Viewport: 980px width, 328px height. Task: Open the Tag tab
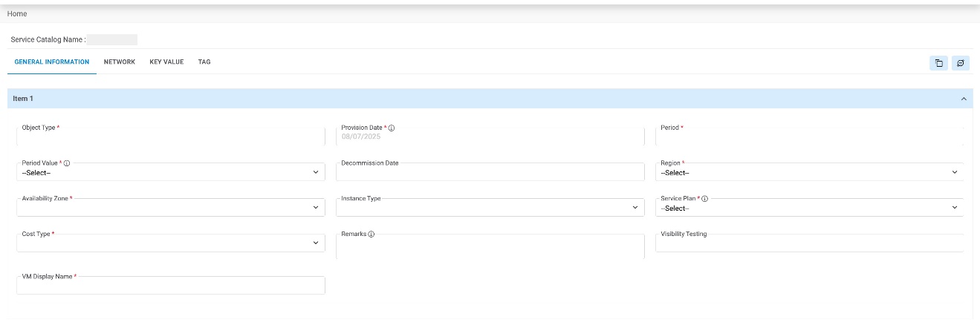pos(204,62)
